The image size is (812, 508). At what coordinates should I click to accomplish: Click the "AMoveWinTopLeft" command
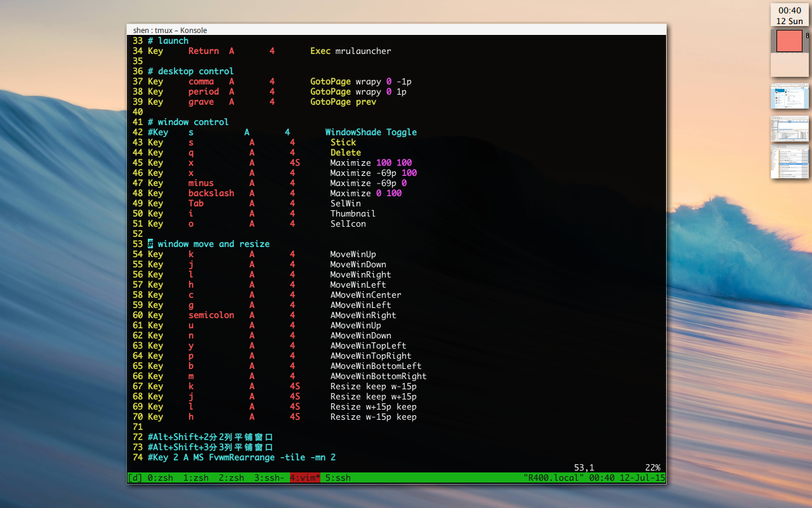point(369,345)
